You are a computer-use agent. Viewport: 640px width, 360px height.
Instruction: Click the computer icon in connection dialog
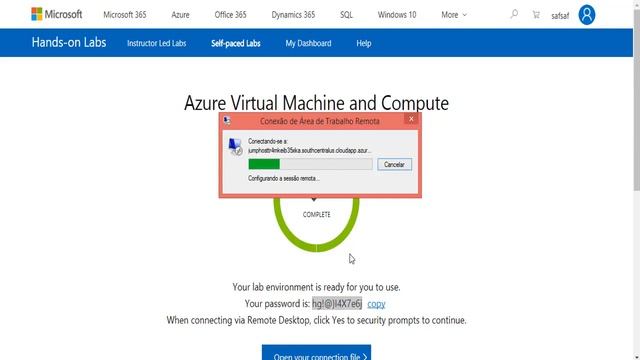(x=235, y=147)
